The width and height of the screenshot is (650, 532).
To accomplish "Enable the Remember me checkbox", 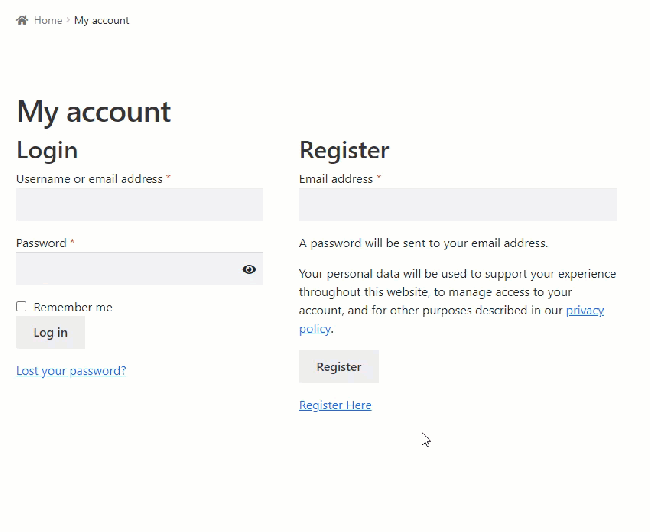I will [x=22, y=307].
